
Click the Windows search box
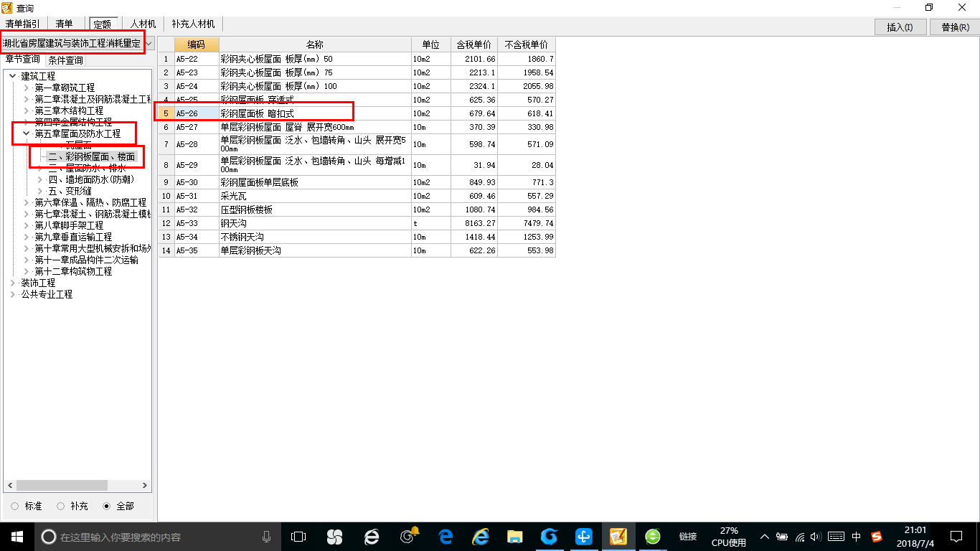pyautogui.click(x=158, y=537)
